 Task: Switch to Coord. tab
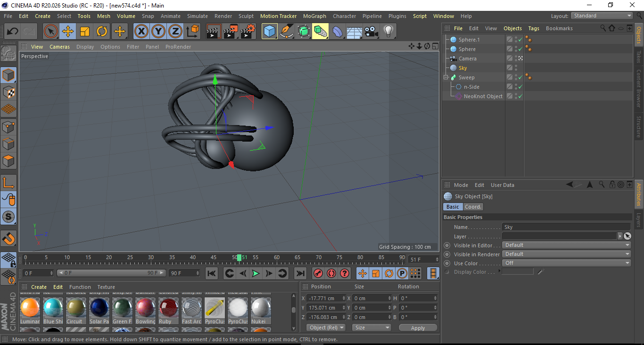(473, 207)
